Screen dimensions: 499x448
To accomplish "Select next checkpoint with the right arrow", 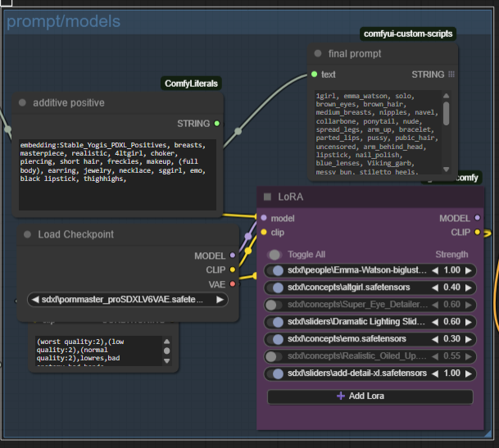I will [220, 300].
